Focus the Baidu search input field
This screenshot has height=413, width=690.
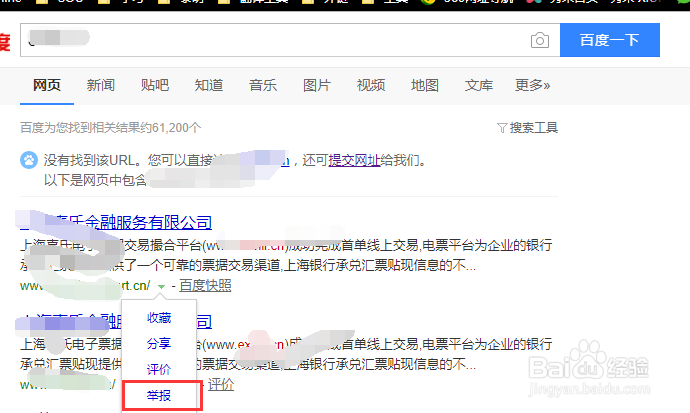290,40
